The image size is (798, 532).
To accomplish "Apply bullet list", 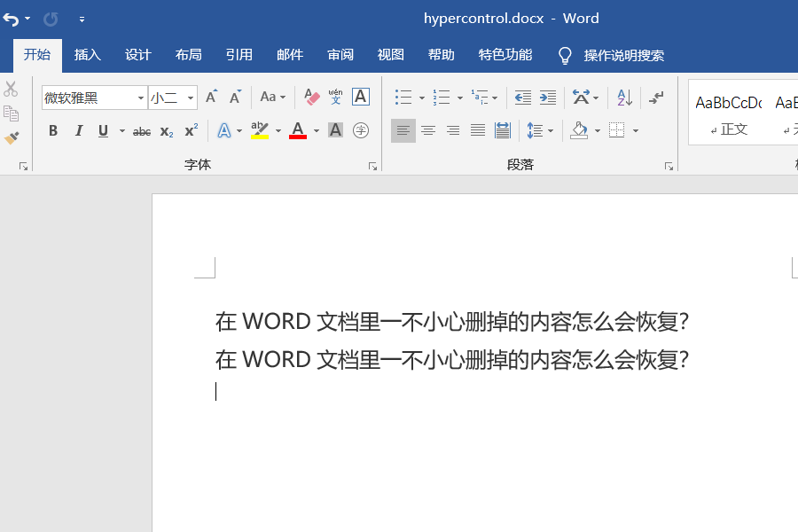I will point(403,97).
